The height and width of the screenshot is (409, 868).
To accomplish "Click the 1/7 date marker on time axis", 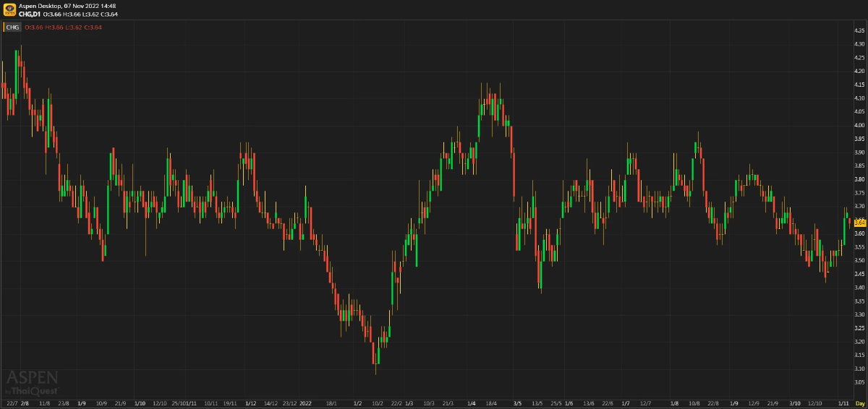I will [625, 403].
